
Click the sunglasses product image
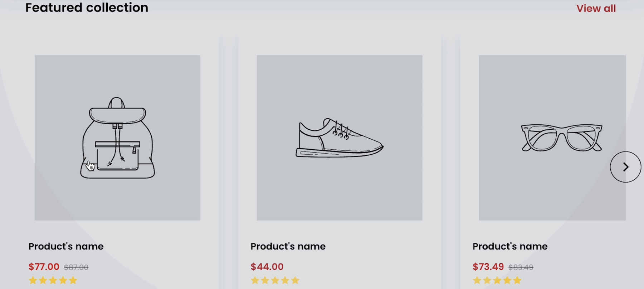pos(561,138)
